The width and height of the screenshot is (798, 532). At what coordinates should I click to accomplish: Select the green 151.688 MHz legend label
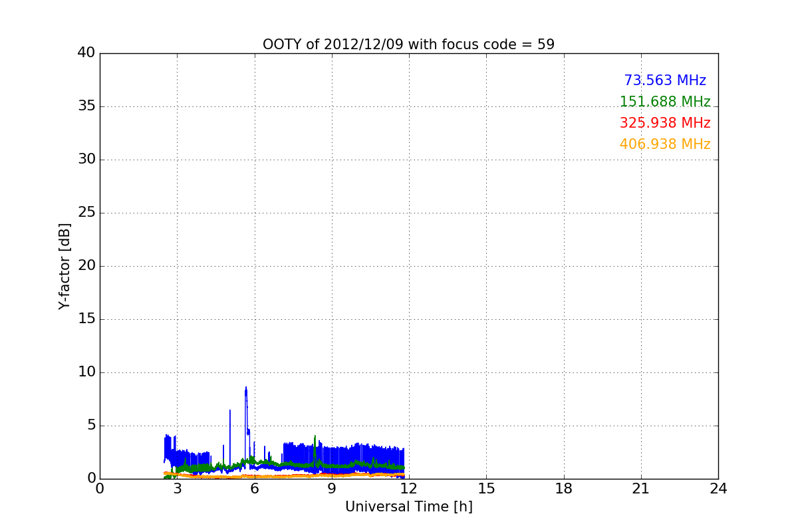click(x=665, y=102)
